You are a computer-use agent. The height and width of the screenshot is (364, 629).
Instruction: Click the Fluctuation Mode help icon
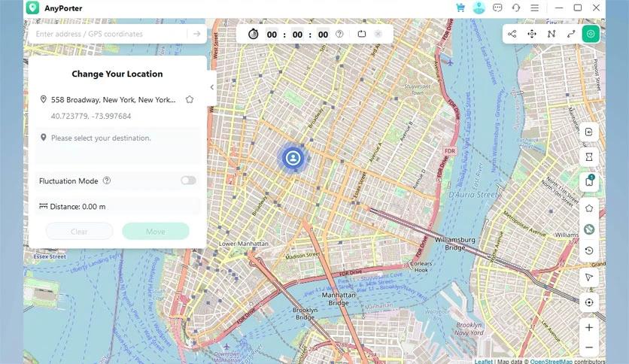[x=107, y=180]
